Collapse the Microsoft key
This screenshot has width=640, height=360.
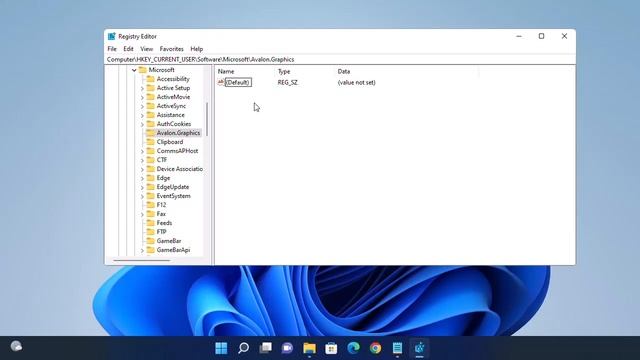[134, 70]
